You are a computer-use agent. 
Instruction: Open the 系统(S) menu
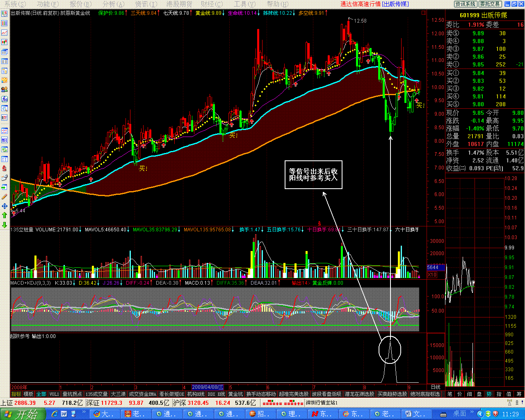(x=15, y=4)
